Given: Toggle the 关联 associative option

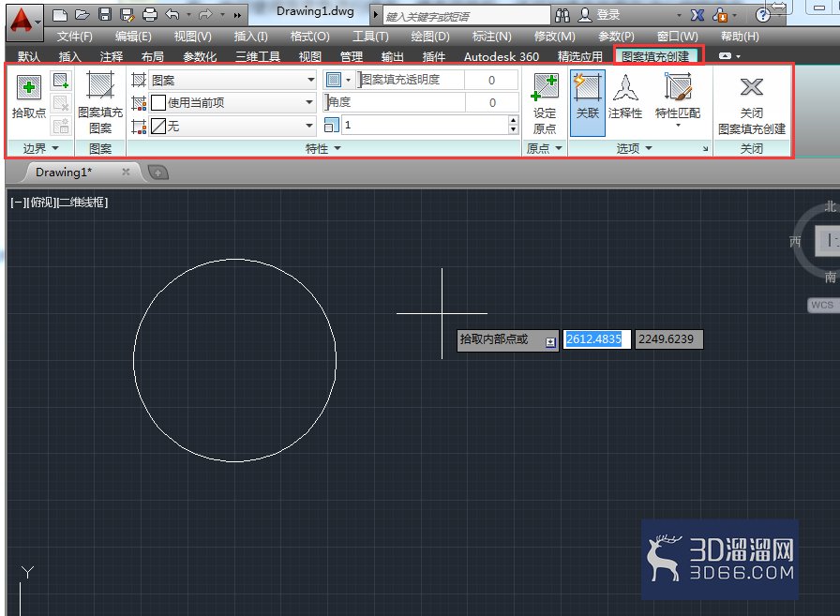Looking at the screenshot, I should tap(588, 102).
